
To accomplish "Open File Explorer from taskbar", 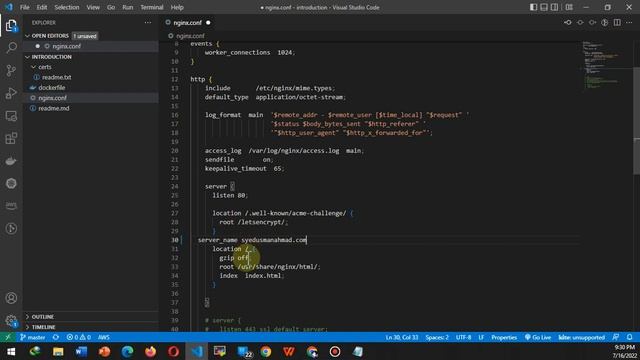I will pyautogui.click(x=58, y=351).
